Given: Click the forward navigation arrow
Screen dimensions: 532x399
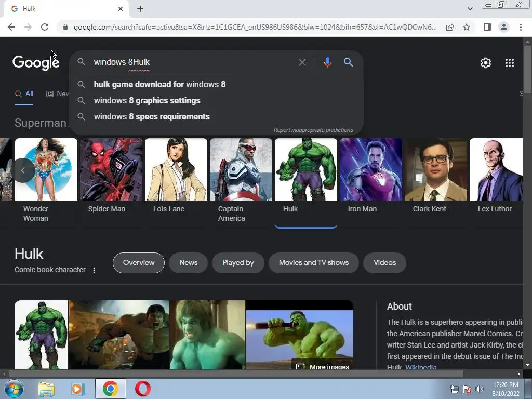Looking at the screenshot, I should click(28, 27).
